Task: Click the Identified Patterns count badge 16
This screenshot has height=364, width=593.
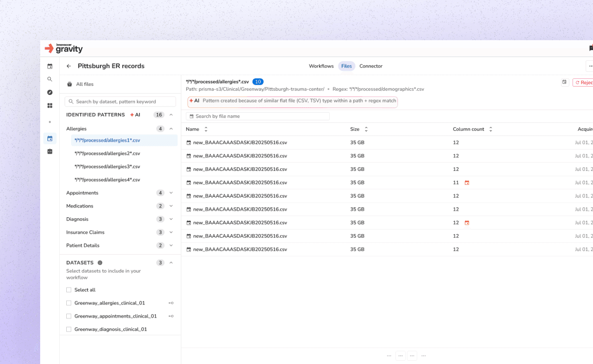Action: click(159, 115)
